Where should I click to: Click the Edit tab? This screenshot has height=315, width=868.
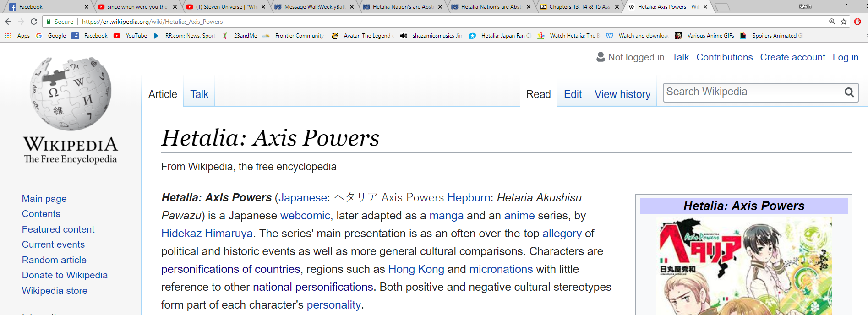pyautogui.click(x=573, y=94)
